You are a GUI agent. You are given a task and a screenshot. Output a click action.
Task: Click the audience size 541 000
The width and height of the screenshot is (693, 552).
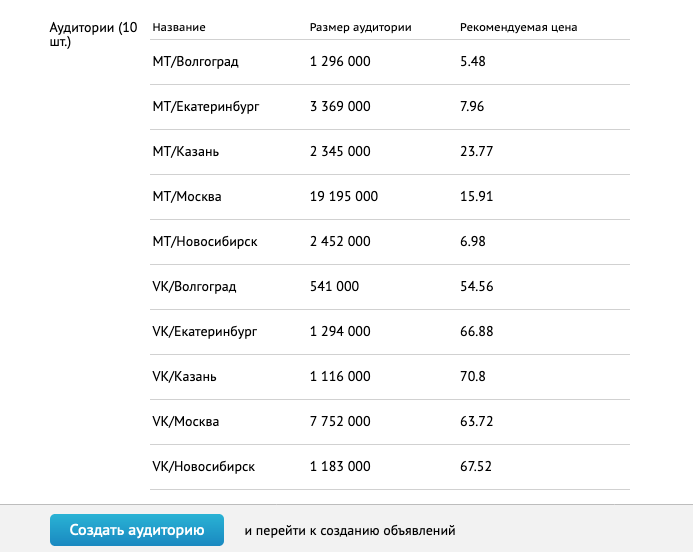pyautogui.click(x=335, y=286)
